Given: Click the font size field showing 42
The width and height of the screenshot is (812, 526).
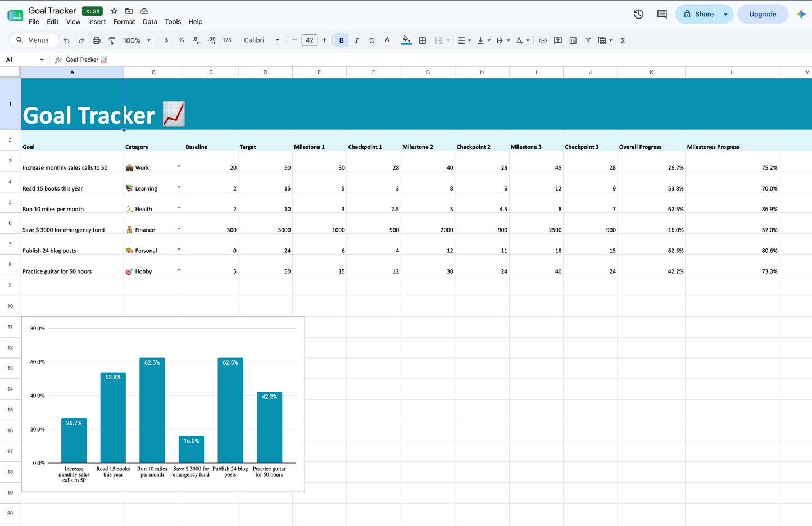Looking at the screenshot, I should click(x=310, y=40).
